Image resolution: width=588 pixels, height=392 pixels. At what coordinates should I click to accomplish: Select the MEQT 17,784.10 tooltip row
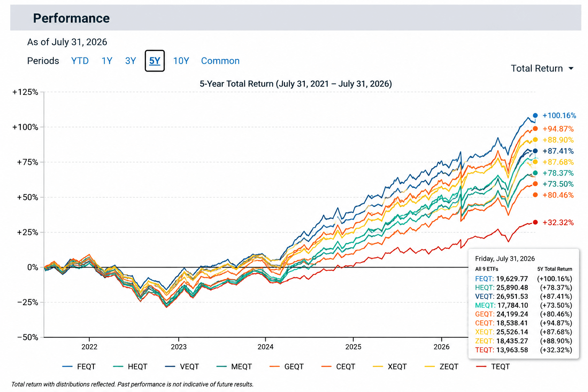pyautogui.click(x=524, y=305)
